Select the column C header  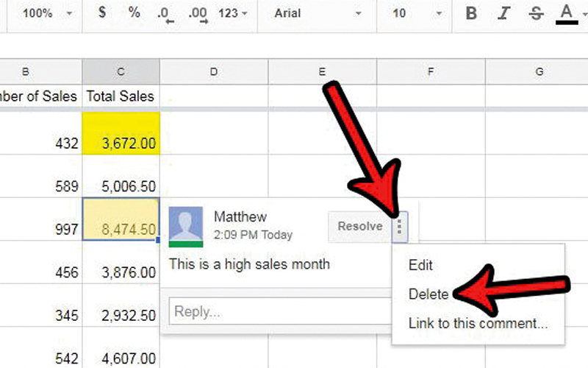click(x=121, y=71)
